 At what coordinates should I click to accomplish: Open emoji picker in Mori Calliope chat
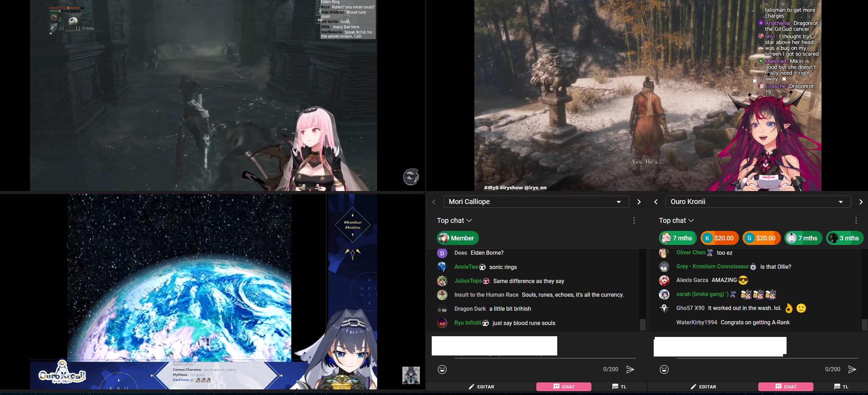coord(442,369)
